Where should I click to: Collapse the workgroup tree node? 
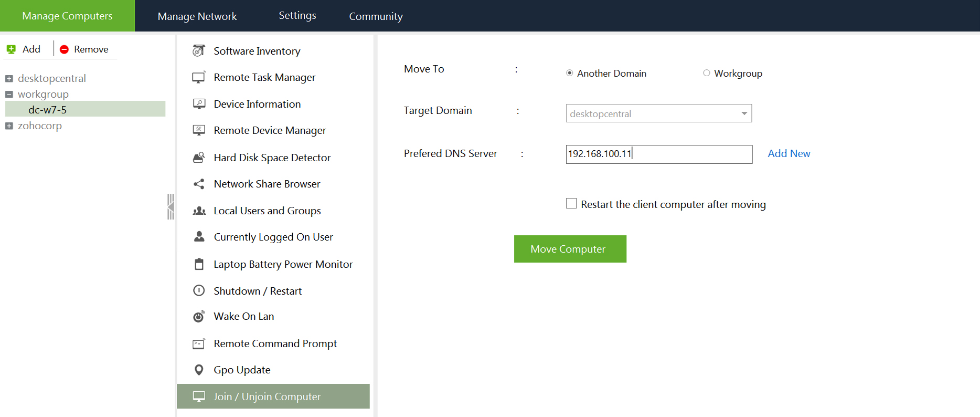[x=9, y=95]
